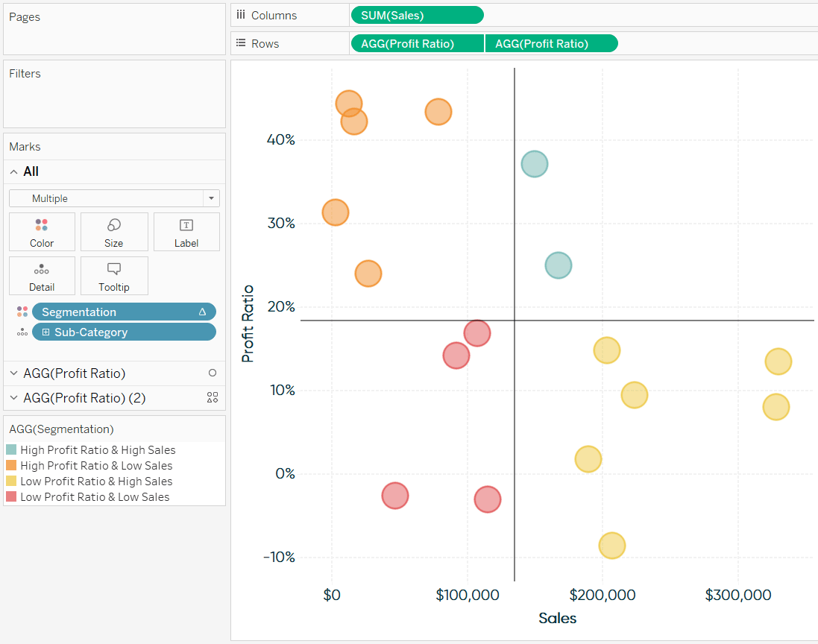This screenshot has height=644, width=818.
Task: Select the teal circle mark above the quadrant line
Action: point(534,164)
